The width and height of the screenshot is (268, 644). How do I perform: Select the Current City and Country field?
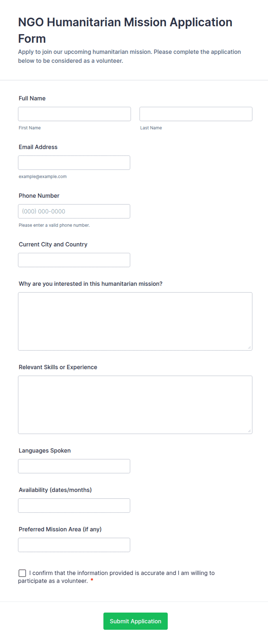74,260
